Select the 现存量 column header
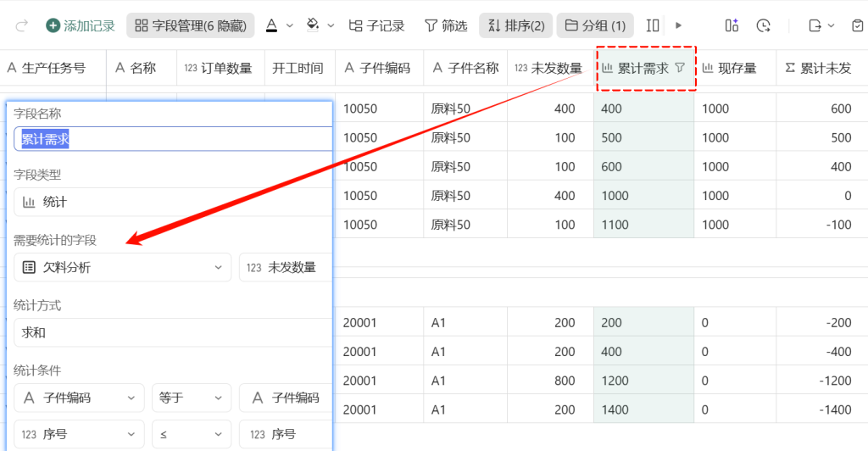Screen dimensions: 868x451 pyautogui.click(x=735, y=68)
